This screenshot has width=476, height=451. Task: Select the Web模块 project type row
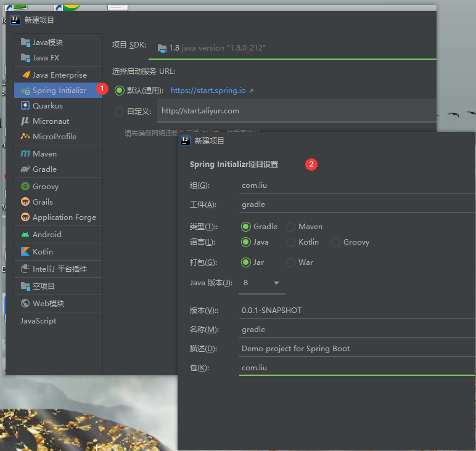59,303
